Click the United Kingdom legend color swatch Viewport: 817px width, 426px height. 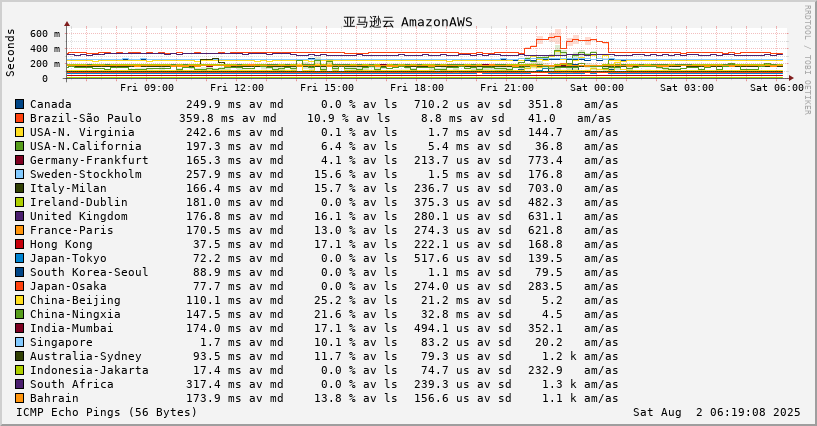20,216
